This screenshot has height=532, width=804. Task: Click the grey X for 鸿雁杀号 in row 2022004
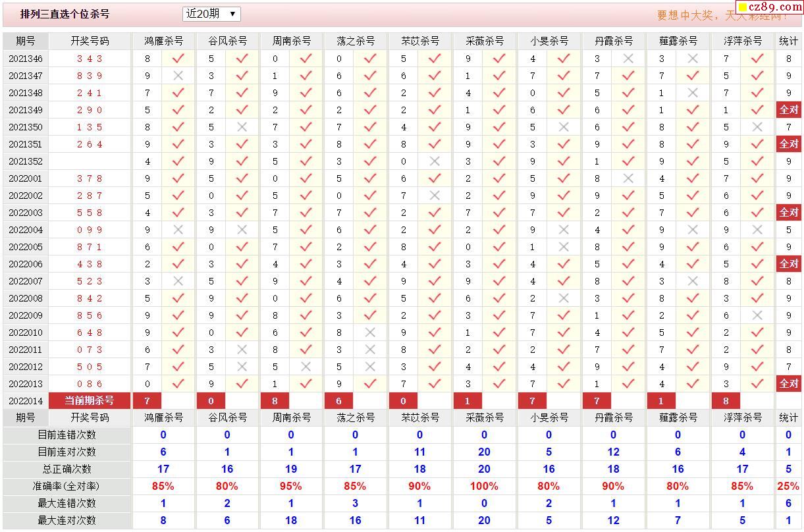pyautogui.click(x=178, y=230)
